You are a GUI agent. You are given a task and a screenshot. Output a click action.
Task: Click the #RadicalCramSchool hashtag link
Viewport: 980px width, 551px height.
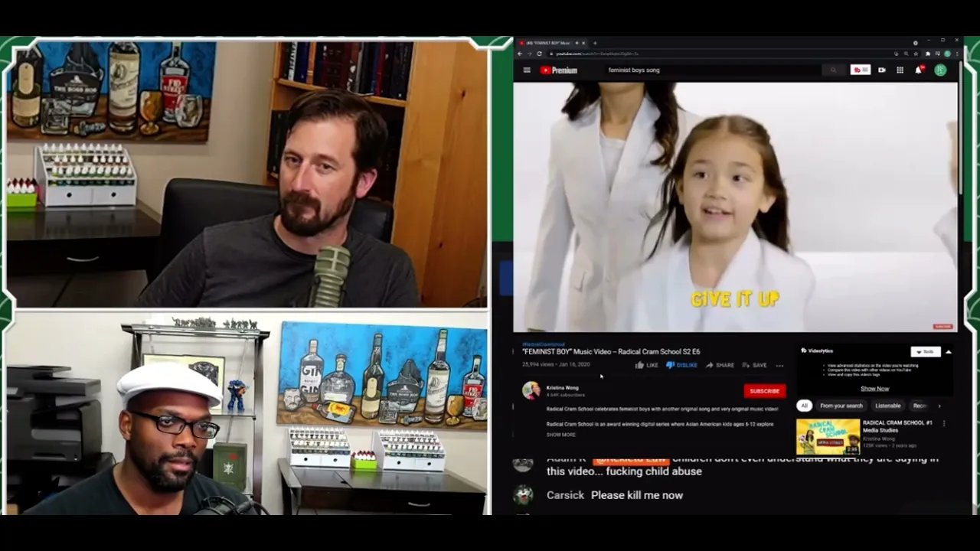544,344
